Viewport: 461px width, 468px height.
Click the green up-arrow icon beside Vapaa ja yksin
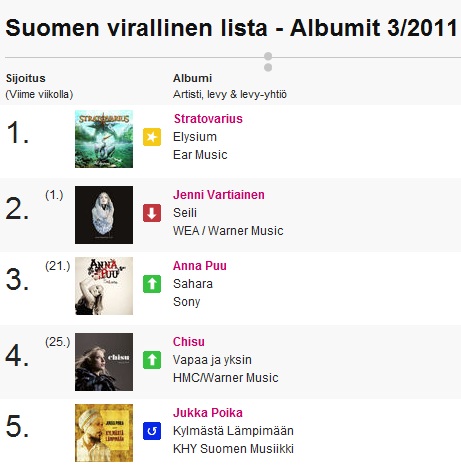click(x=152, y=360)
